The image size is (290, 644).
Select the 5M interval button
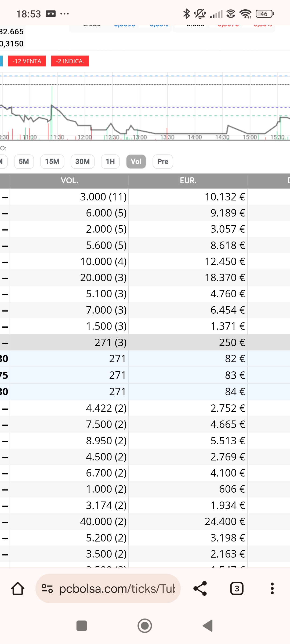(24, 162)
